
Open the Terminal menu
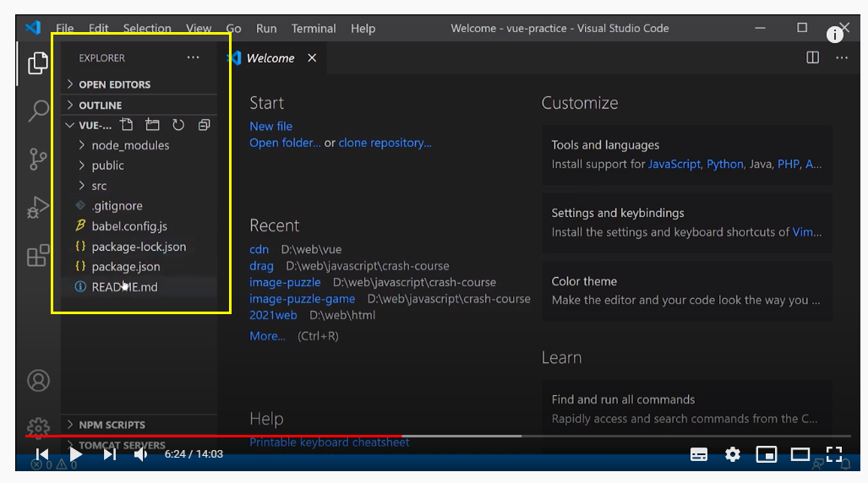tap(314, 28)
